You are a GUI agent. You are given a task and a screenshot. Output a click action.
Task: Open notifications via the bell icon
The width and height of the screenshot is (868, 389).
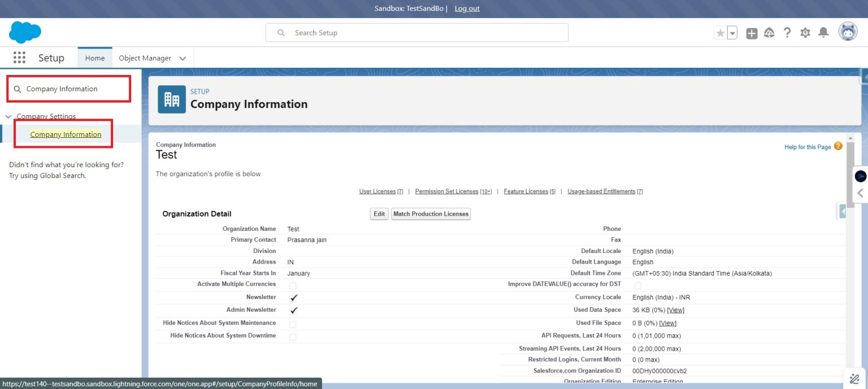(x=823, y=33)
